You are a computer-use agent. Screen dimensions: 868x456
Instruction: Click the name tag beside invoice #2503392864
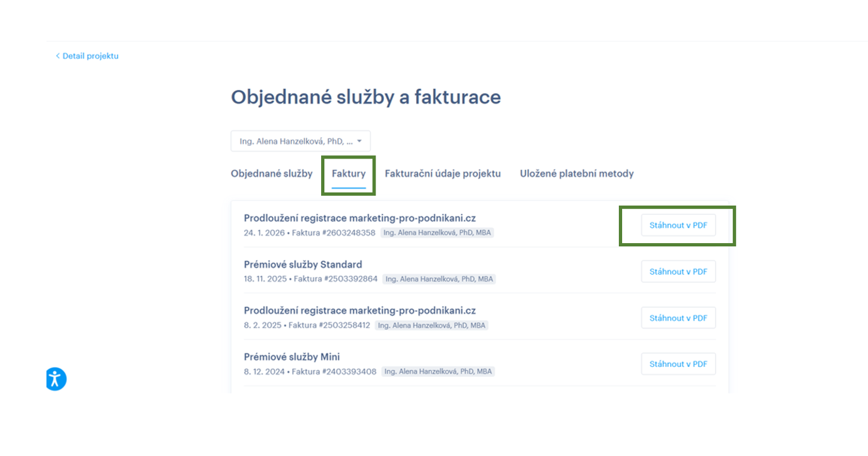[439, 279]
